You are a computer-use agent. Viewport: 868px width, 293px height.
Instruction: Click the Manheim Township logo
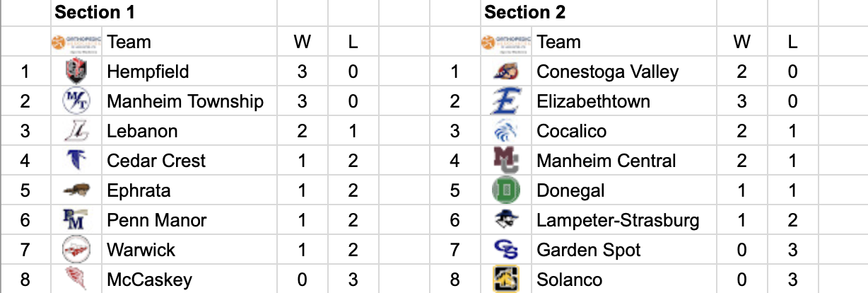(x=76, y=101)
